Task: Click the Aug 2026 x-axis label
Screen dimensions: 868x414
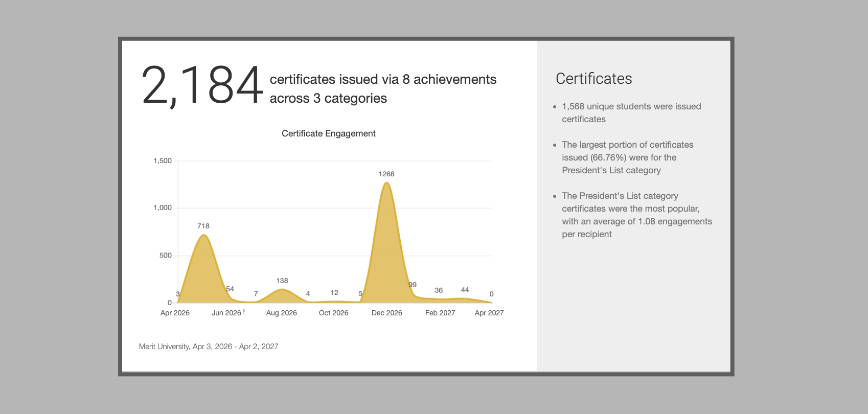Action: pos(281,313)
